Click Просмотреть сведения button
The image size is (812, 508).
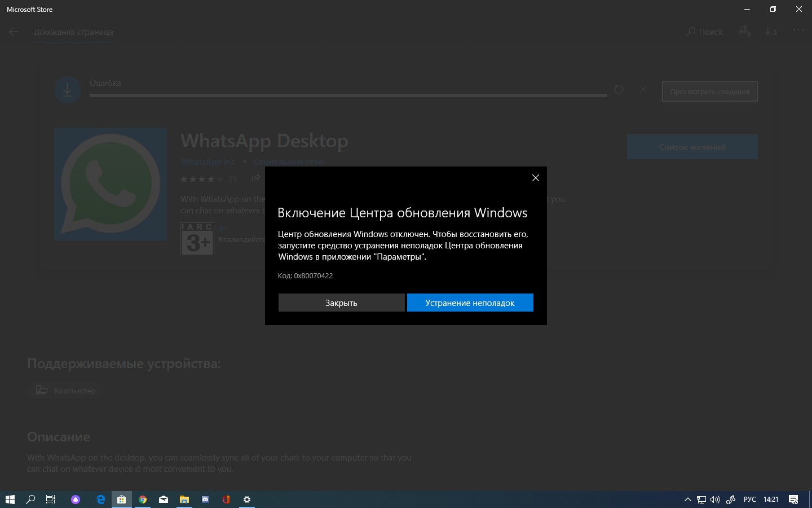coord(710,91)
